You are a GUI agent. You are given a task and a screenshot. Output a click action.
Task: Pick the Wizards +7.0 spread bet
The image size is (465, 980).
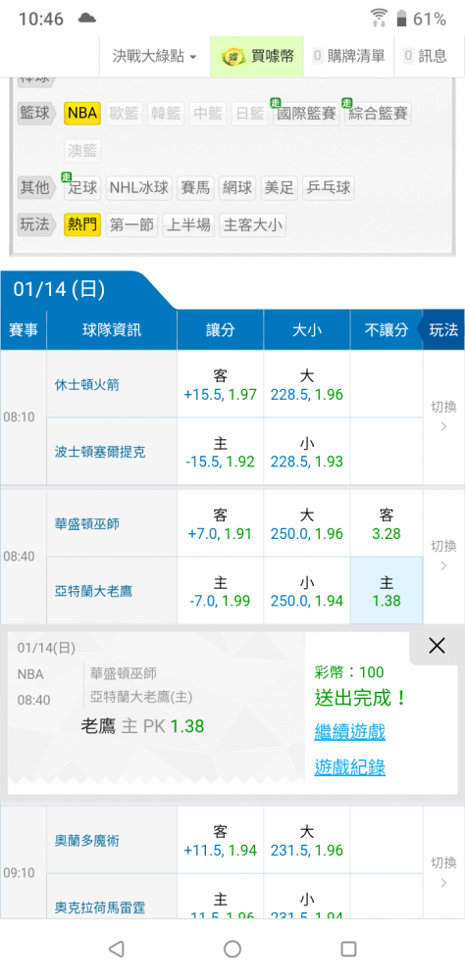point(221,523)
